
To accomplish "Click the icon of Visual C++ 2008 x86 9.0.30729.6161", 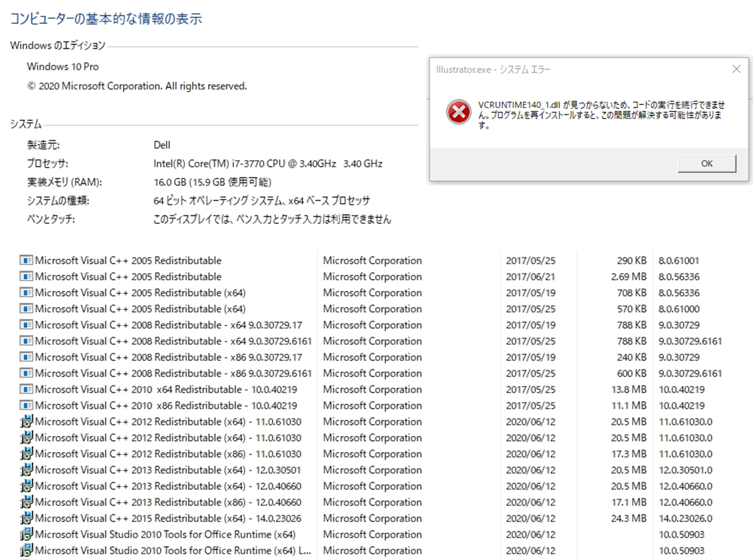I will (26, 374).
